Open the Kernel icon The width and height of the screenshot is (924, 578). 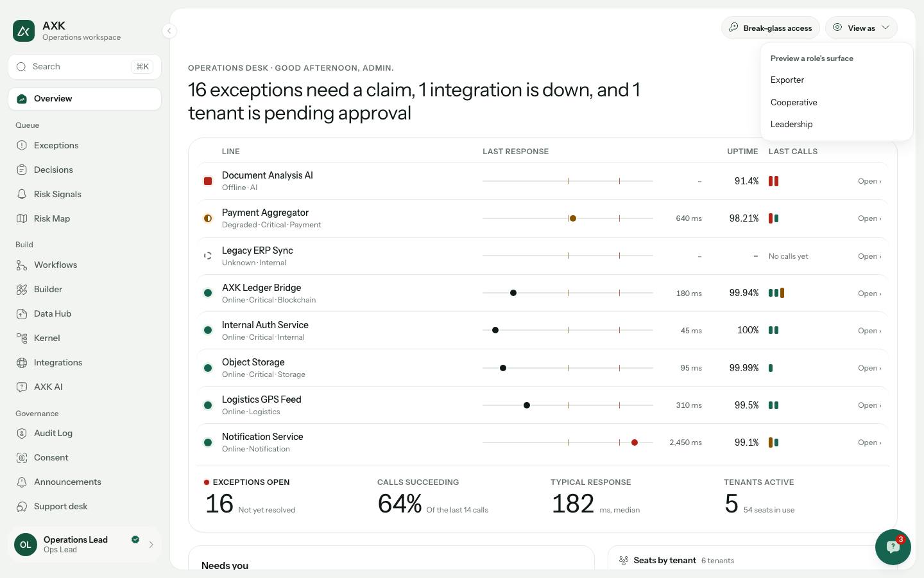(22, 338)
